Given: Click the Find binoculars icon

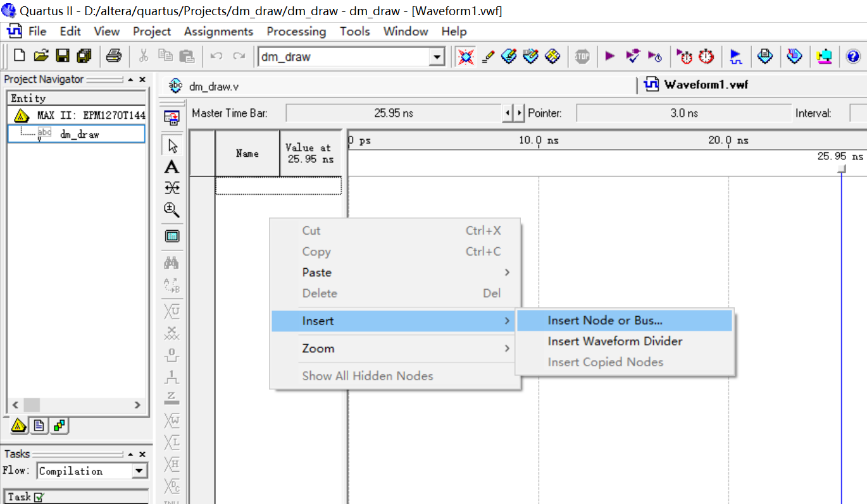Looking at the screenshot, I should coord(172,263).
